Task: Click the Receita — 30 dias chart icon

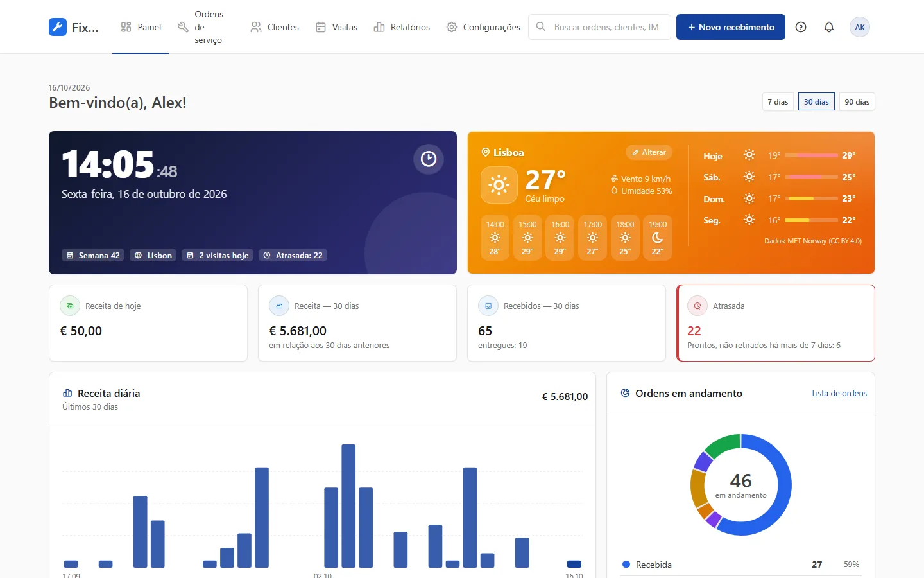Action: (279, 306)
